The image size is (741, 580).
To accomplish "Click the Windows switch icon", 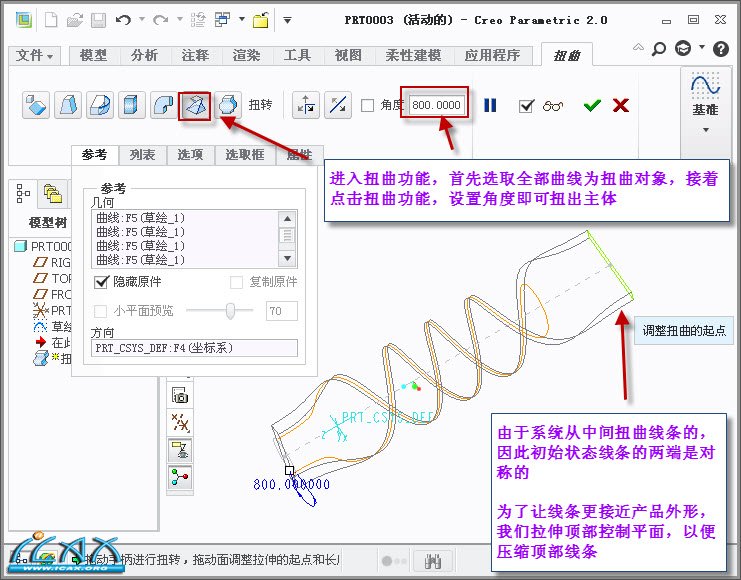I will pos(222,20).
